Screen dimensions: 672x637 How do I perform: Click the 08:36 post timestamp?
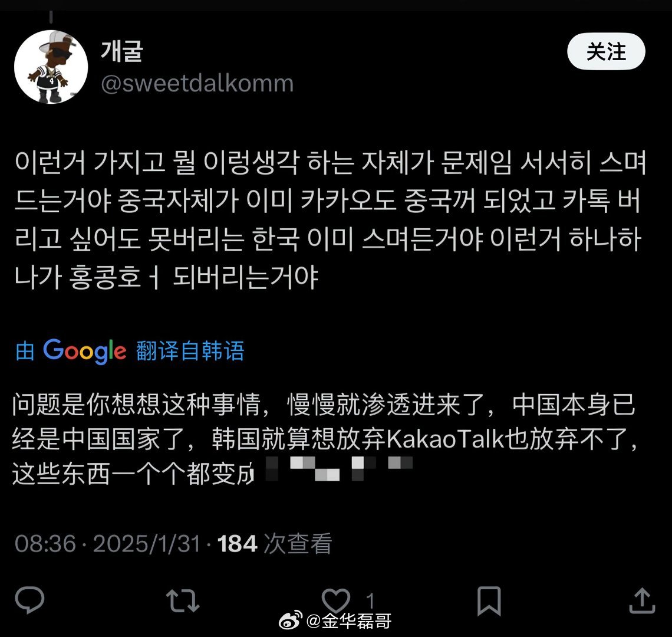coord(45,543)
